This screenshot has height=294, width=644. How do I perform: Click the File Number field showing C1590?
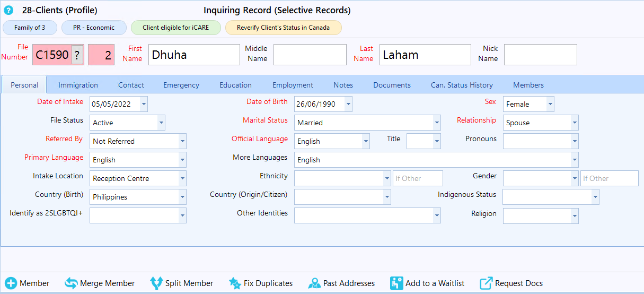(x=52, y=55)
